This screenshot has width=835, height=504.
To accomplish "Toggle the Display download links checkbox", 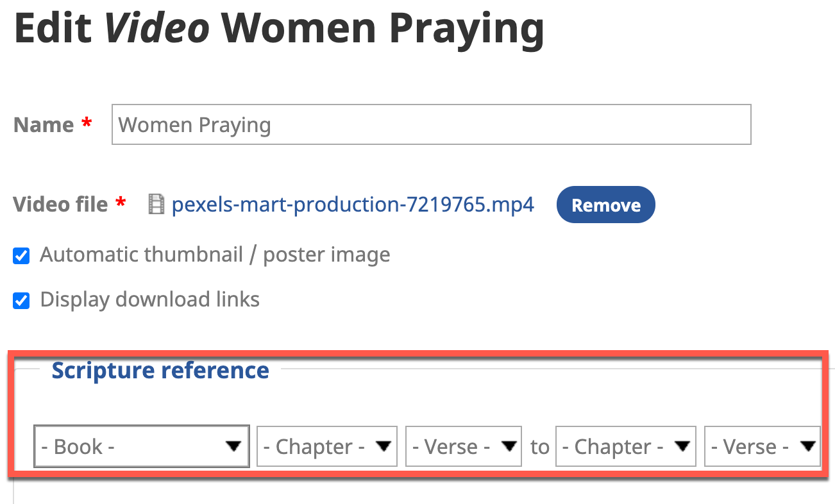I will point(21,300).
